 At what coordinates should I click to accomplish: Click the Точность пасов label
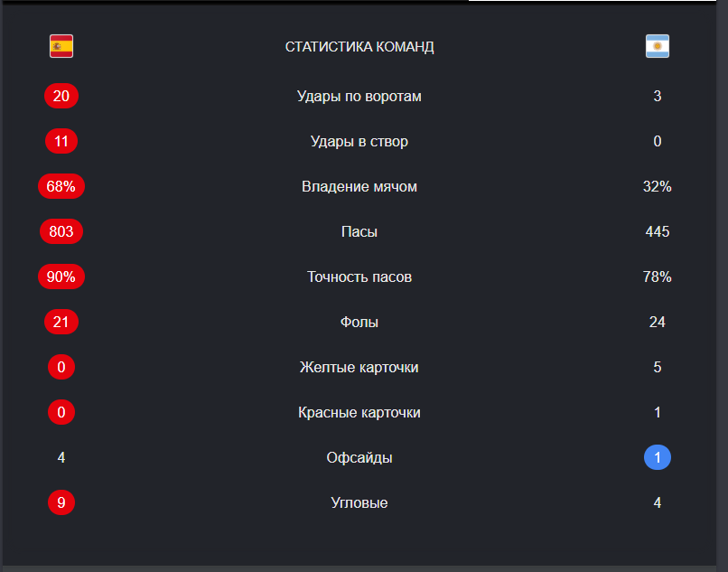pyautogui.click(x=359, y=277)
